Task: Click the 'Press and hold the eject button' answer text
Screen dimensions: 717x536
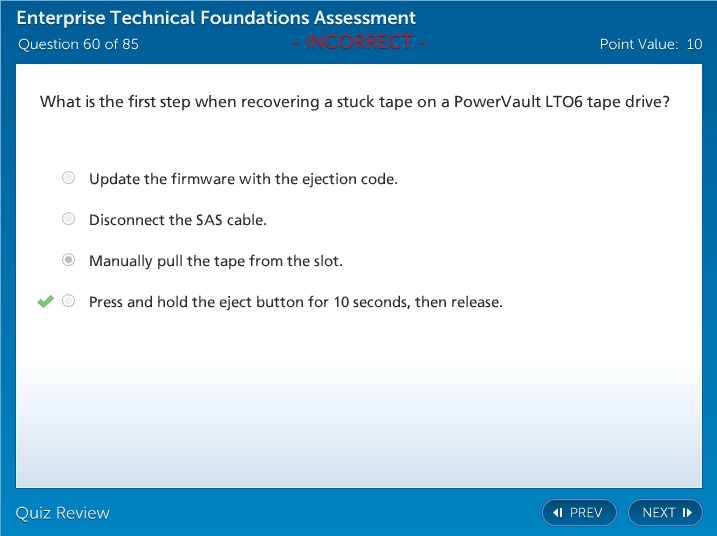Action: click(x=295, y=301)
